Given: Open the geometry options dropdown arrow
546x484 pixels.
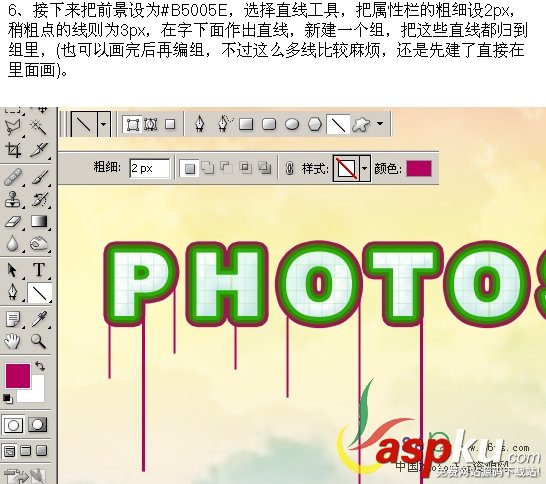Looking at the screenshot, I should click(x=380, y=124).
